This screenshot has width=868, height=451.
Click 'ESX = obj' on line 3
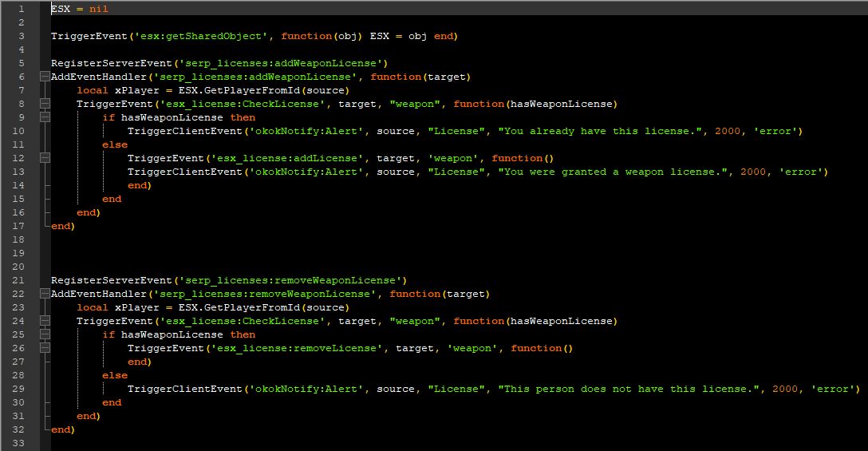(x=399, y=36)
